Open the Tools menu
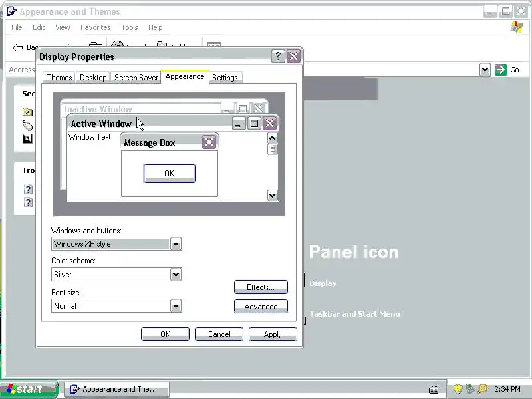The width and height of the screenshot is (532, 399). pos(130,27)
